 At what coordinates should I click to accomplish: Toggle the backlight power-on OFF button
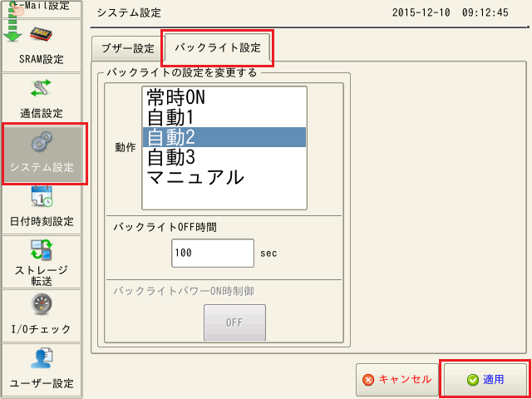coord(234,323)
